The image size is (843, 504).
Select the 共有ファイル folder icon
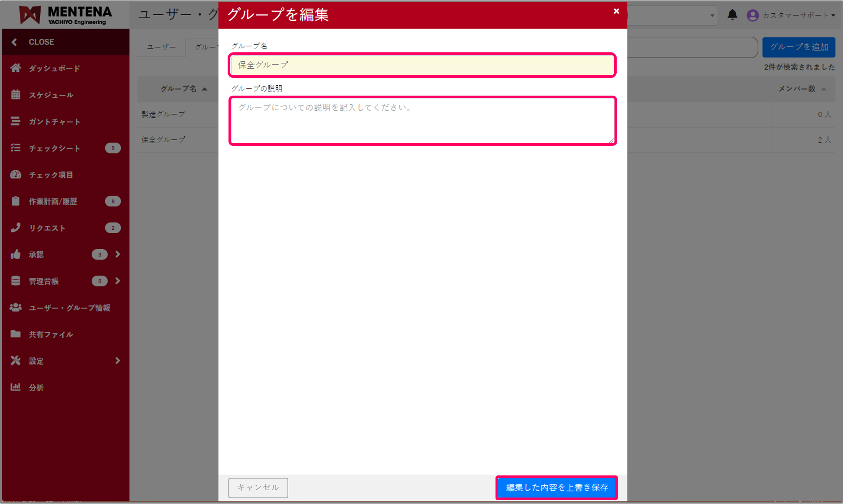[x=16, y=334]
